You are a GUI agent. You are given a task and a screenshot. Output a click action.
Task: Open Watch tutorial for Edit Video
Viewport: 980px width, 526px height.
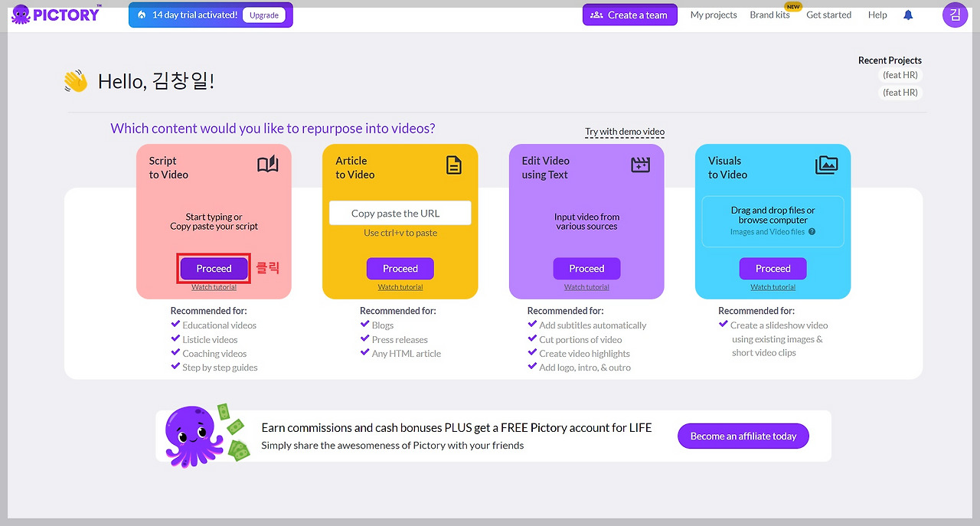586,287
